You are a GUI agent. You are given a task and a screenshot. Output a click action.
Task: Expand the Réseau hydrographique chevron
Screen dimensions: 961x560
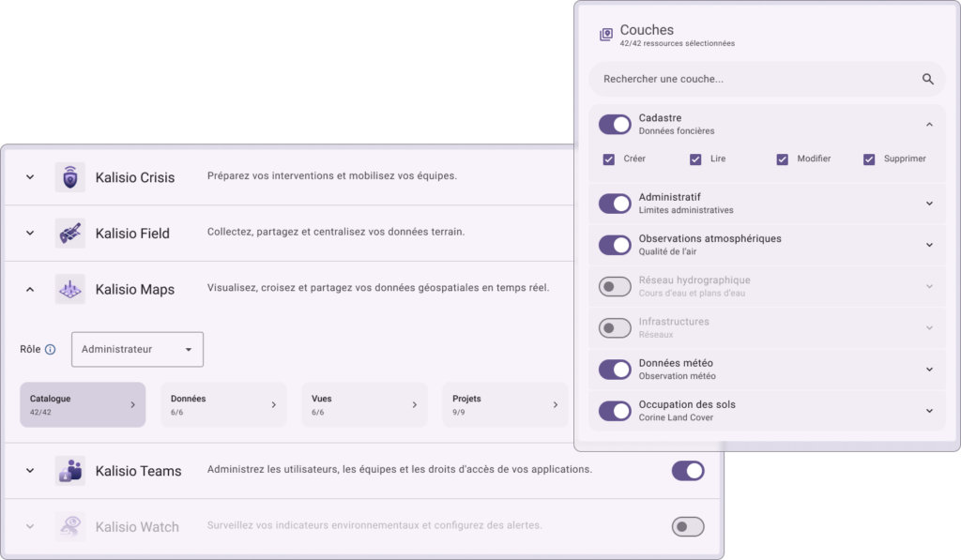click(929, 286)
